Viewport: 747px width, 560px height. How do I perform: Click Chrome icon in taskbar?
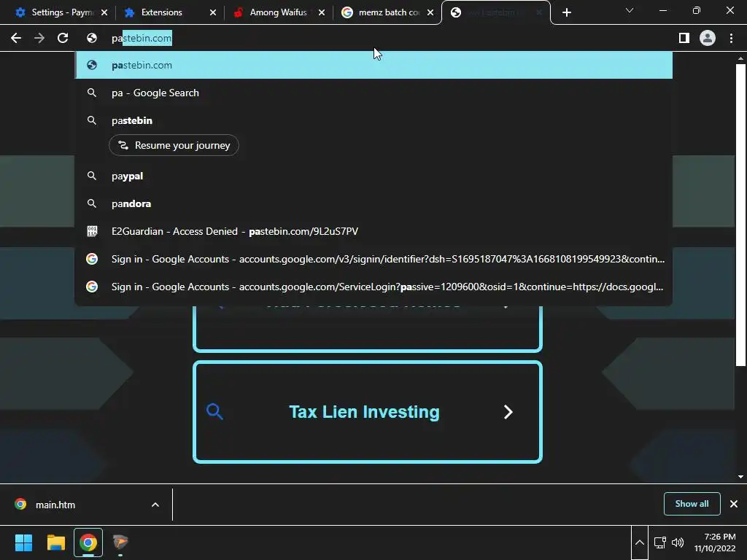click(x=88, y=542)
